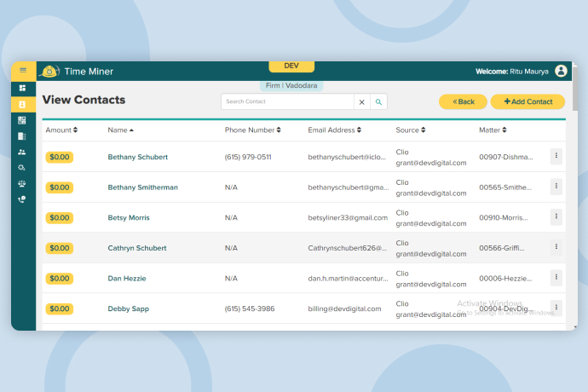The width and height of the screenshot is (588, 392).
Task: Click the Firm | Vadodara label
Action: click(291, 85)
